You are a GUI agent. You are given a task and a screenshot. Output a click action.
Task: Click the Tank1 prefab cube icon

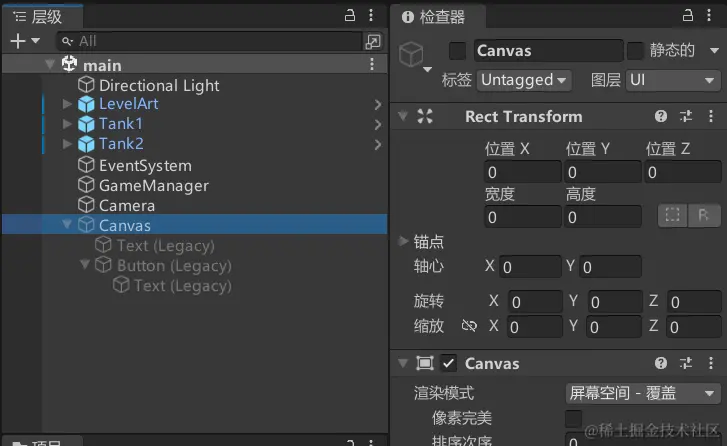tap(86, 124)
